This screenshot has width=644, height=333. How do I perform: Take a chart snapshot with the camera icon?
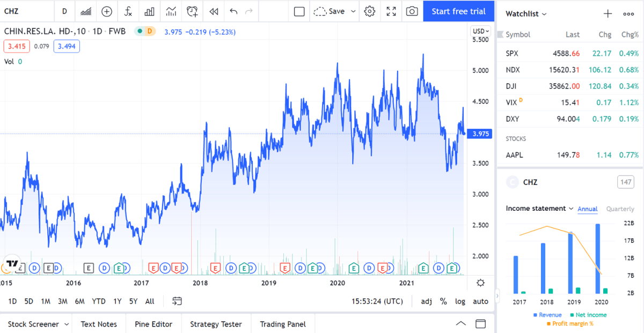tap(412, 11)
